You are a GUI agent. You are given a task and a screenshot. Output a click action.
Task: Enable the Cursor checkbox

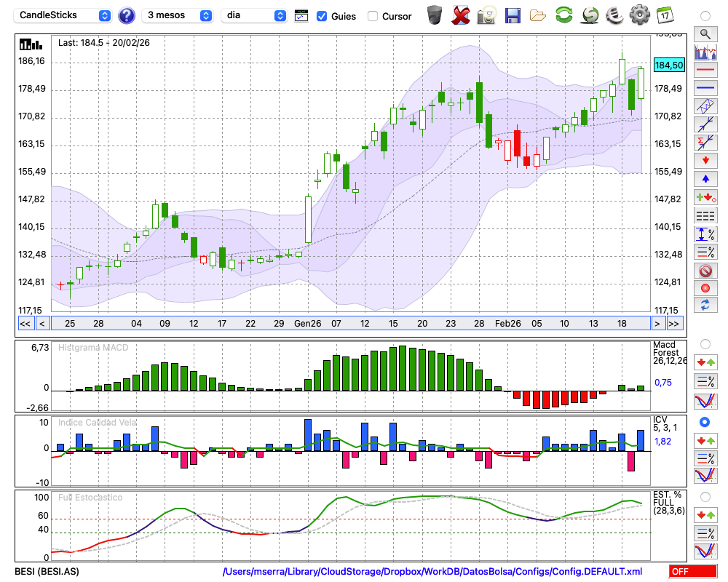(x=373, y=16)
